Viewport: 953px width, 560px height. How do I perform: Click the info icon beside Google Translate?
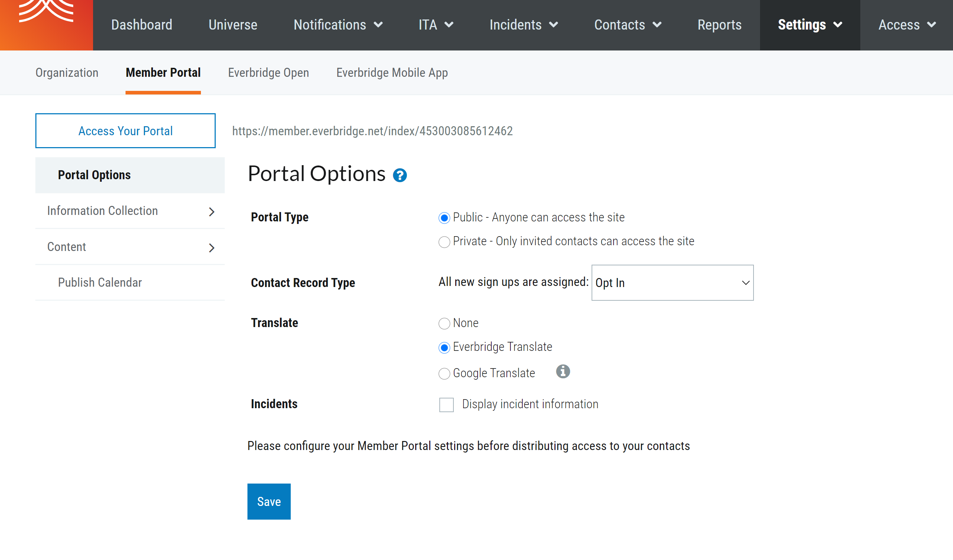pos(563,371)
